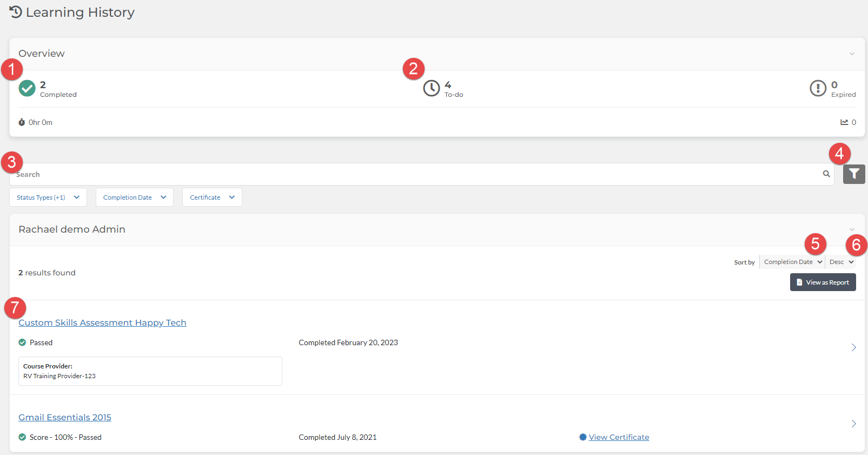Viewport: 868px width, 455px height.
Task: Expand the Custom Skills Assessment row arrow
Action: 853,347
